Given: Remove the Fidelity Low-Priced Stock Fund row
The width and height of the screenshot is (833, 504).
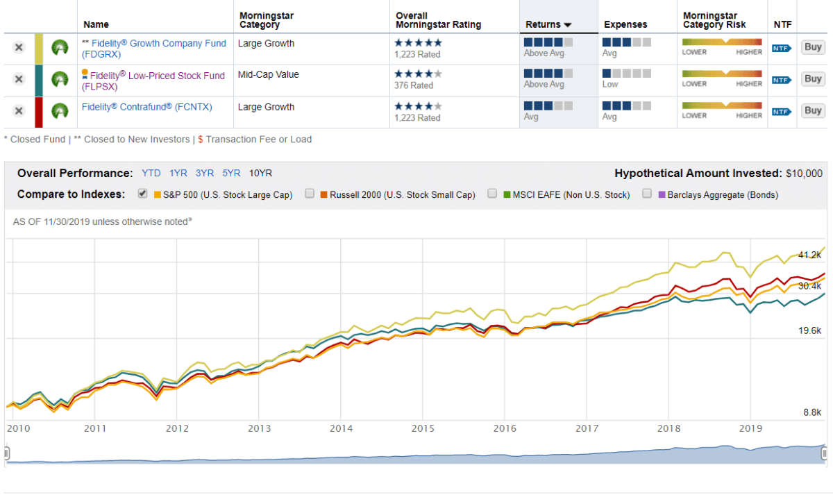Looking at the screenshot, I should point(19,79).
